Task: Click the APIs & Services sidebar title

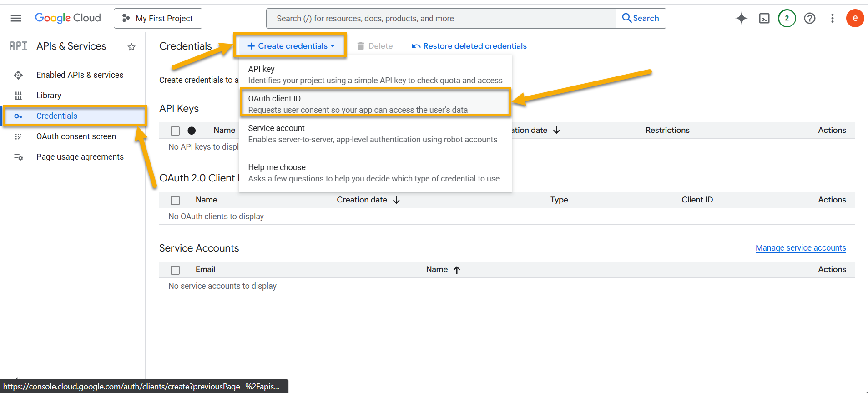Action: tap(71, 46)
